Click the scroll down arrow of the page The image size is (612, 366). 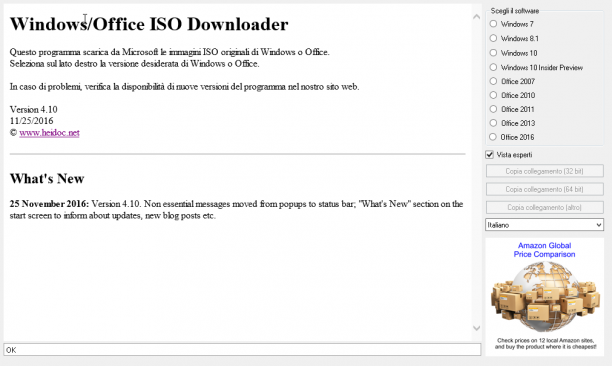point(477,328)
